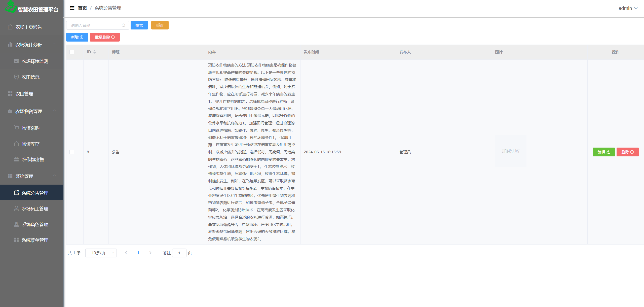Toggle the select-all checkbox in table header
This screenshot has width=644, height=307.
[x=72, y=52]
